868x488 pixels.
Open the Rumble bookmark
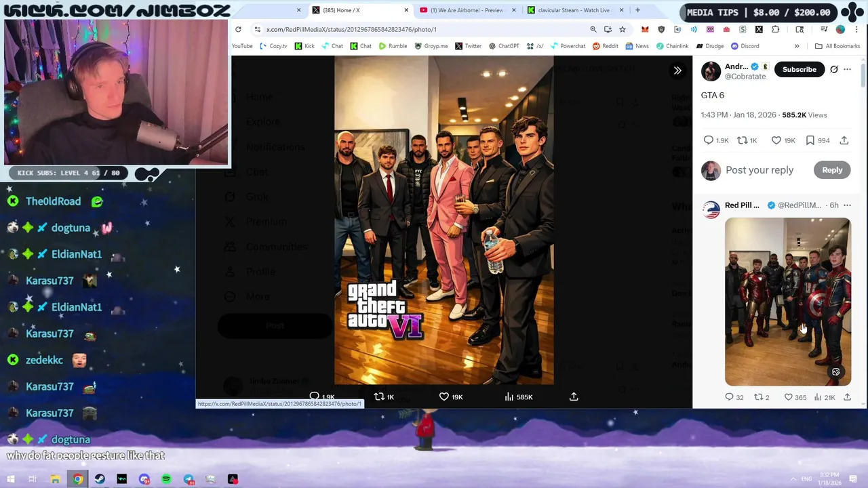click(393, 46)
